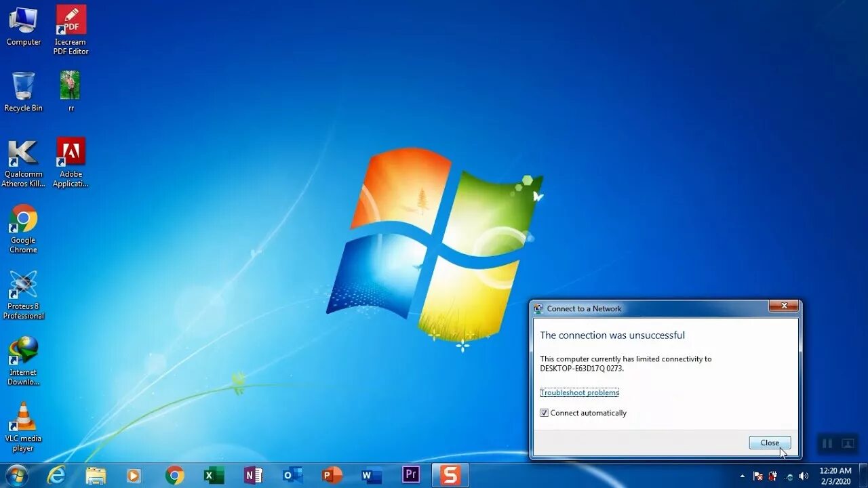The width and height of the screenshot is (868, 488).
Task: Select the Adobe Application shortcut icon
Action: [x=71, y=163]
